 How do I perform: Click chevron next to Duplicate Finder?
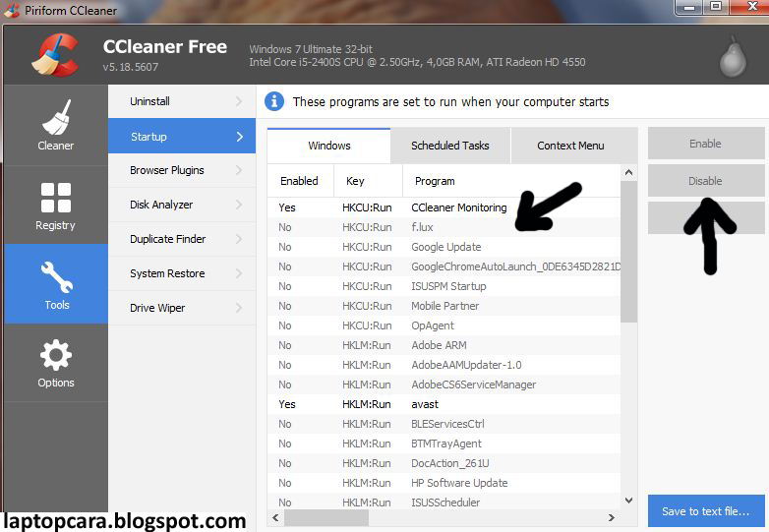[239, 239]
